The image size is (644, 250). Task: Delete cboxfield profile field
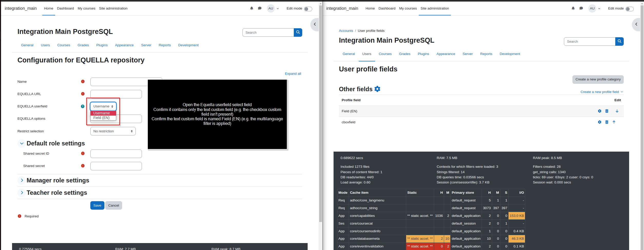607,122
